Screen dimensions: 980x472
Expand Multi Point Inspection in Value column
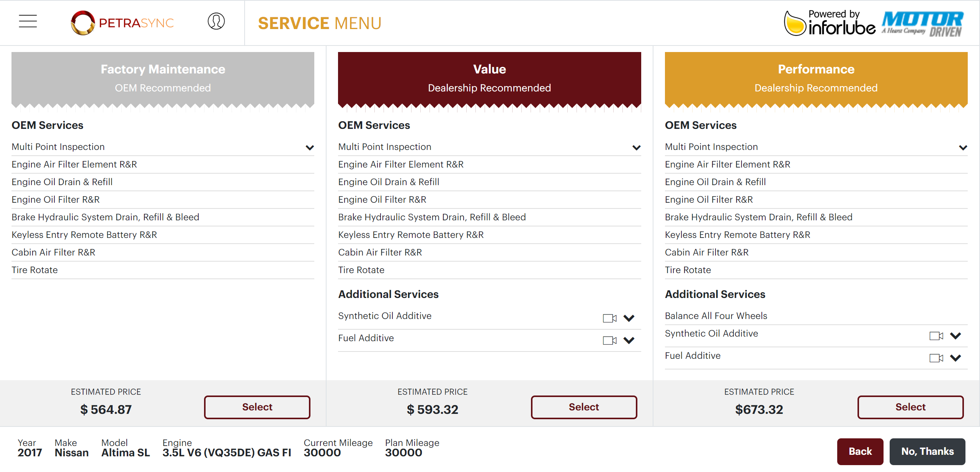coord(636,148)
